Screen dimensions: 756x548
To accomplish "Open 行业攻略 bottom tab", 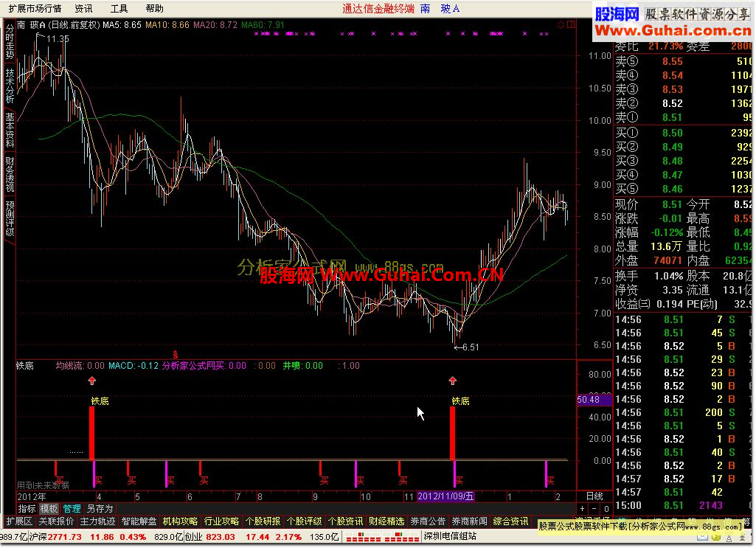I will (222, 521).
